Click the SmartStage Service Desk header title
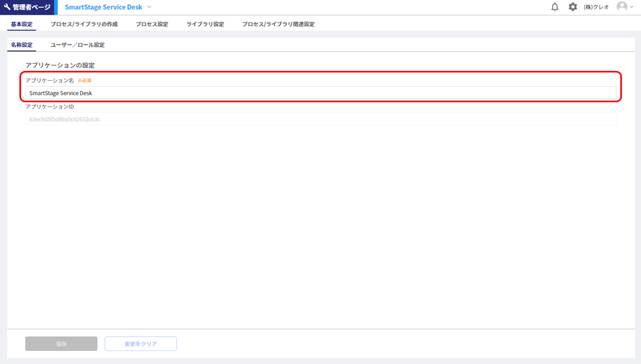The height and width of the screenshot is (364, 641). tap(104, 7)
